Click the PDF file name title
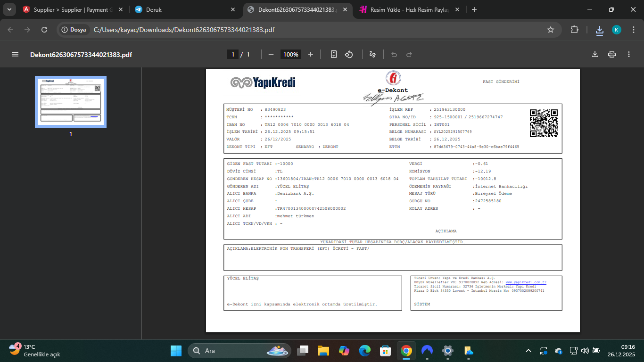The image size is (644, 362). tap(81, 55)
